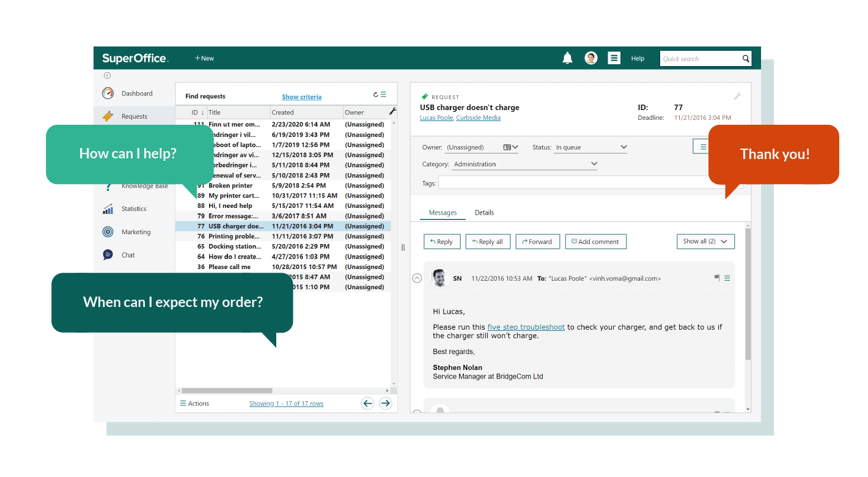Click the SN sender avatar
The height and width of the screenshot is (477, 868).
click(x=440, y=278)
